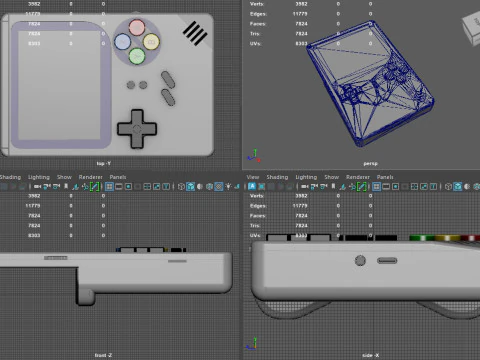Open View menu in side -X panel
Image resolution: width=480 pixels, height=360 pixels.
pyautogui.click(x=253, y=177)
